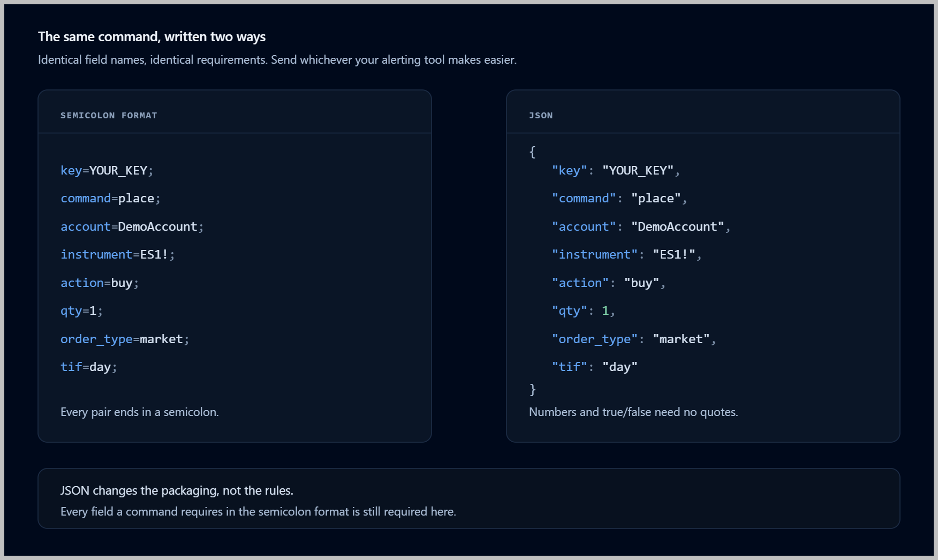Viewport: 938px width, 560px height.
Task: Select the JSON line "instrument": "ES1!"
Action: pyautogui.click(x=626, y=255)
